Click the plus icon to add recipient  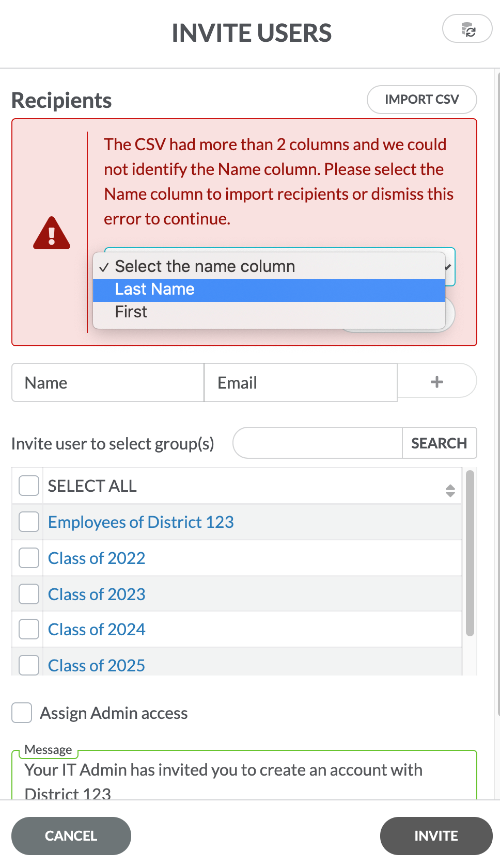point(436,382)
